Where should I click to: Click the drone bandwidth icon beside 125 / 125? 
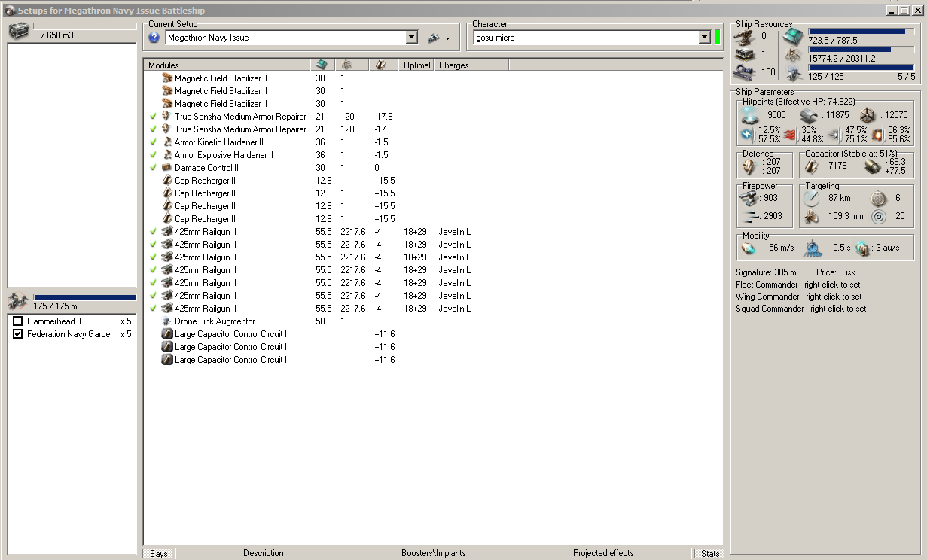(x=793, y=73)
